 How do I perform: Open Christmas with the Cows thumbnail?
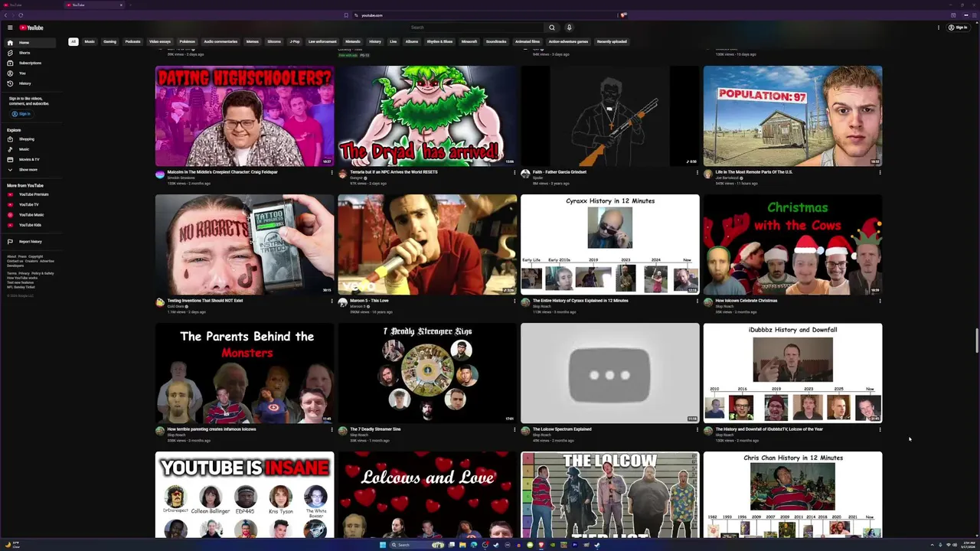[792, 245]
